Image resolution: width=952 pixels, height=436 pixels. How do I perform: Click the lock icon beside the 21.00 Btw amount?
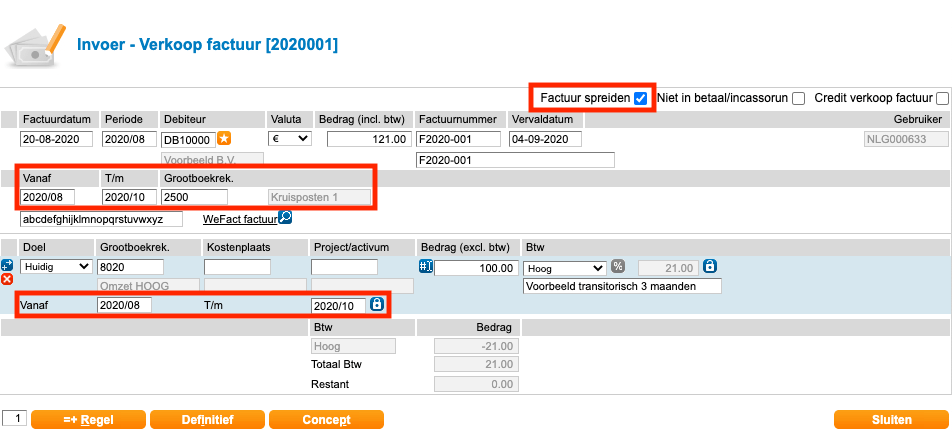[x=710, y=267]
